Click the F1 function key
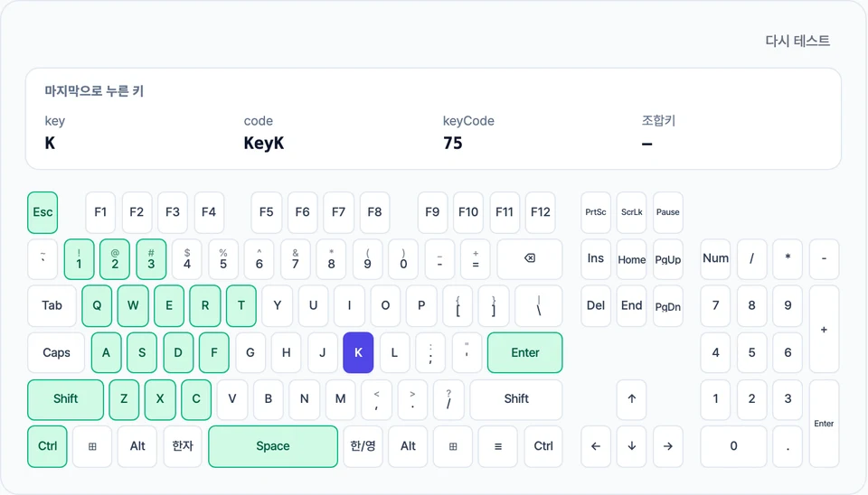This screenshot has width=868, height=495. point(100,212)
